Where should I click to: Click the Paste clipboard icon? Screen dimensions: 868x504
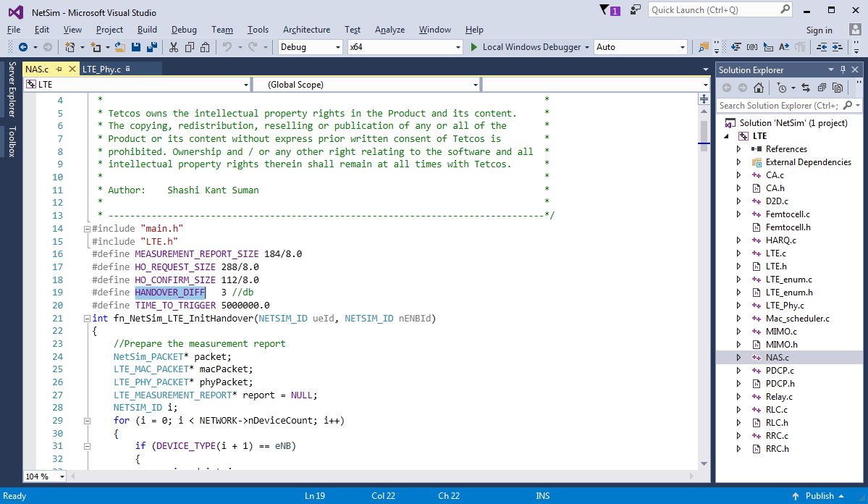(x=205, y=47)
